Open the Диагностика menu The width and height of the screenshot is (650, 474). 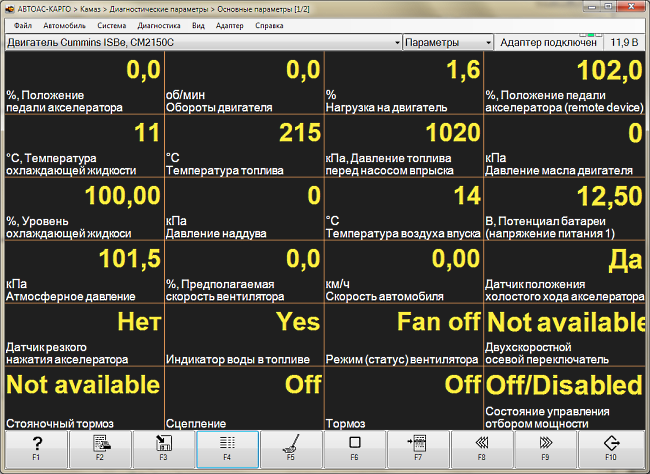[159, 25]
